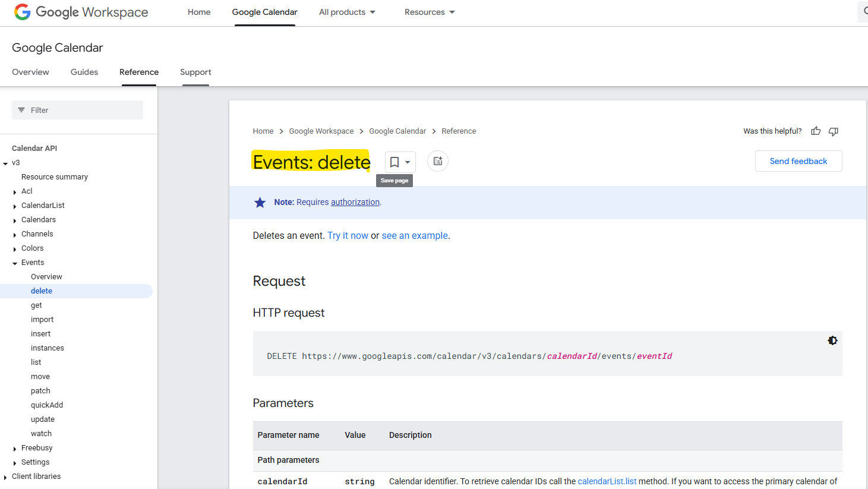Viewport: 868px width, 489px height.
Task: Click the bookmark save page icon
Action: click(394, 162)
